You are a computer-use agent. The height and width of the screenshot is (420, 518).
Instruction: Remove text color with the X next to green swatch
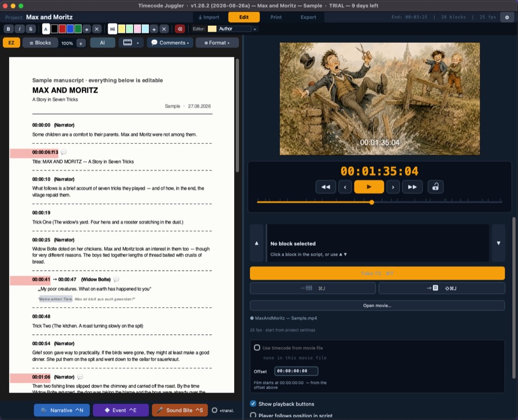[x=97, y=29]
